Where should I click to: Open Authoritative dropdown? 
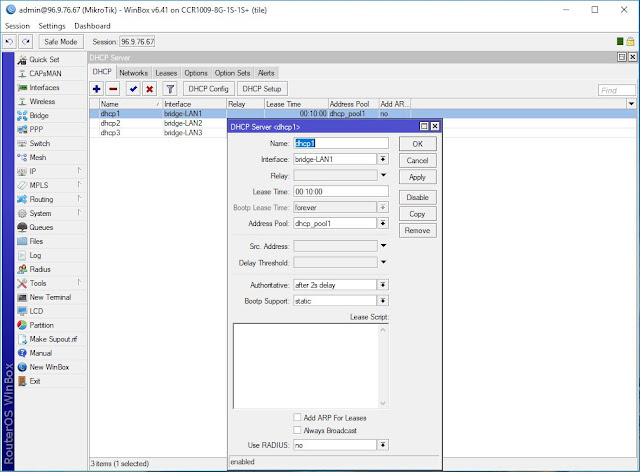(383, 285)
